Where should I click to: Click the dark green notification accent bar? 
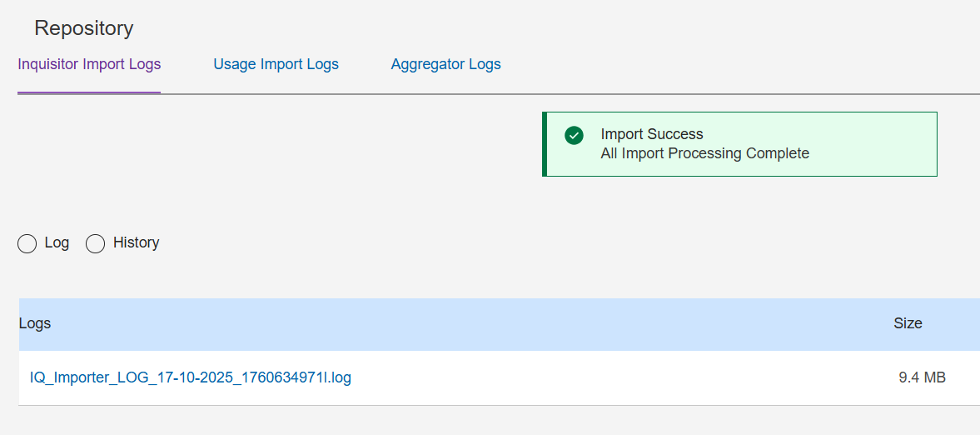pyautogui.click(x=545, y=144)
